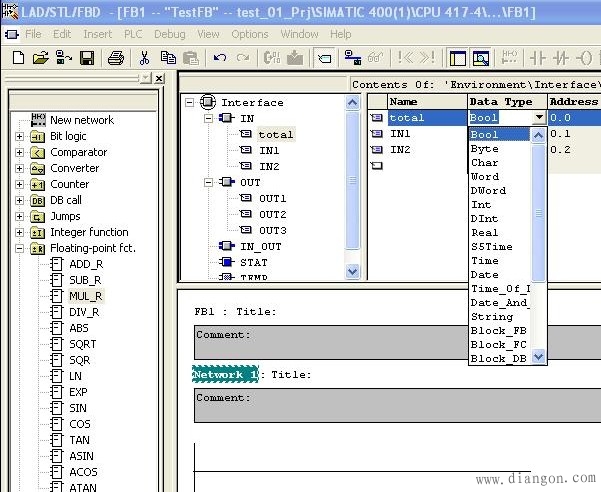The image size is (601, 492).
Task: Expand the Bit logic folder
Action: (20, 136)
